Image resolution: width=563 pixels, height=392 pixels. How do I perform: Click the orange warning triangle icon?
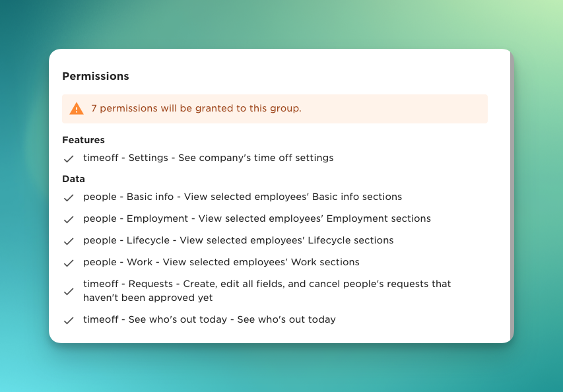tap(77, 109)
